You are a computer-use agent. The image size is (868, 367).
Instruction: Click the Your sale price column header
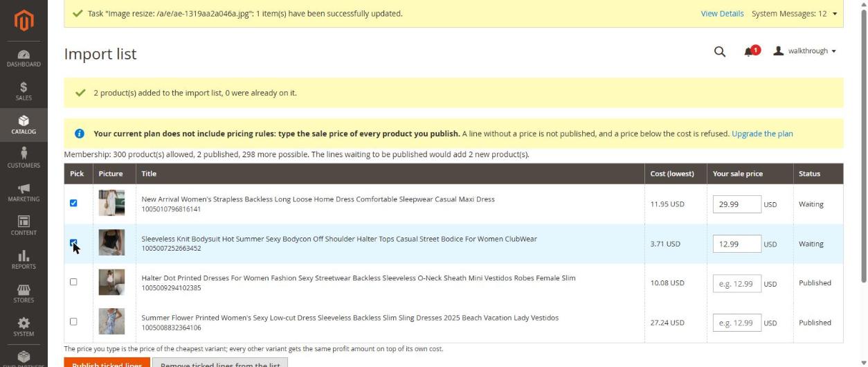[750, 174]
